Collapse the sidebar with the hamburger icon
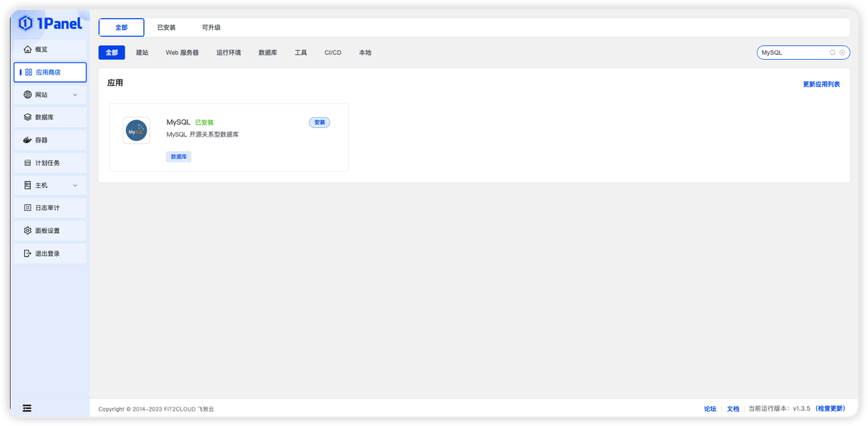Screen dimensions: 868x426 coord(26,408)
